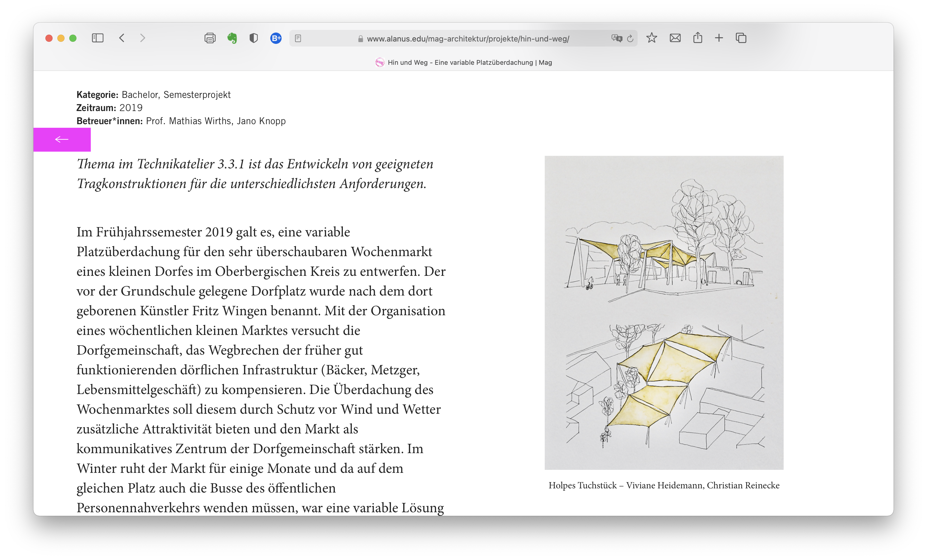
Task: Click the lock icon in address bar
Action: pos(360,39)
